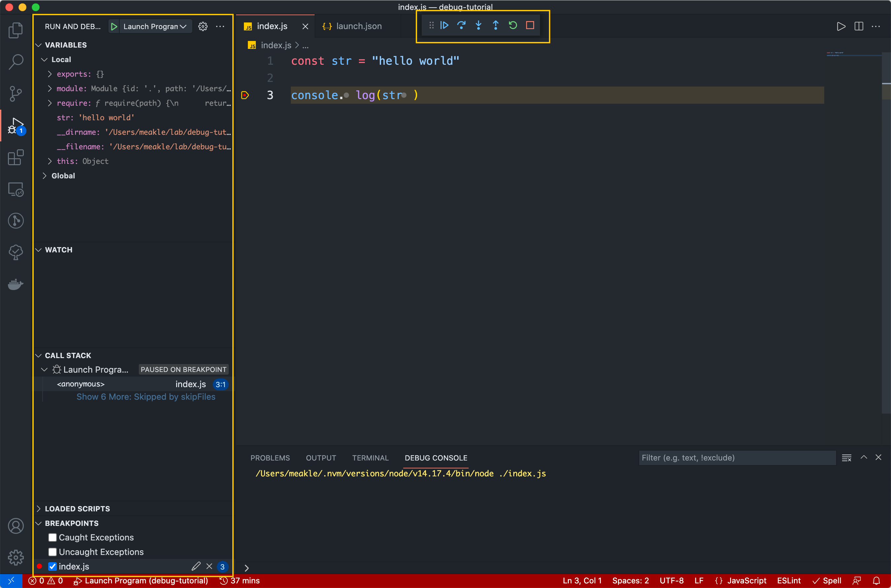Enable Uncaught Exceptions breakpoint checkbox
Screen dimensions: 891x588
(x=53, y=552)
